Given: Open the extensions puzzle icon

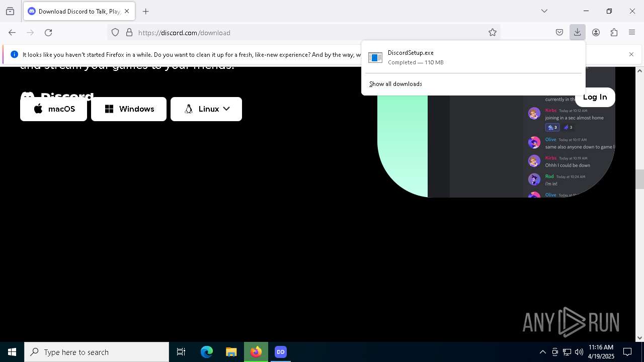Looking at the screenshot, I should coord(614,33).
